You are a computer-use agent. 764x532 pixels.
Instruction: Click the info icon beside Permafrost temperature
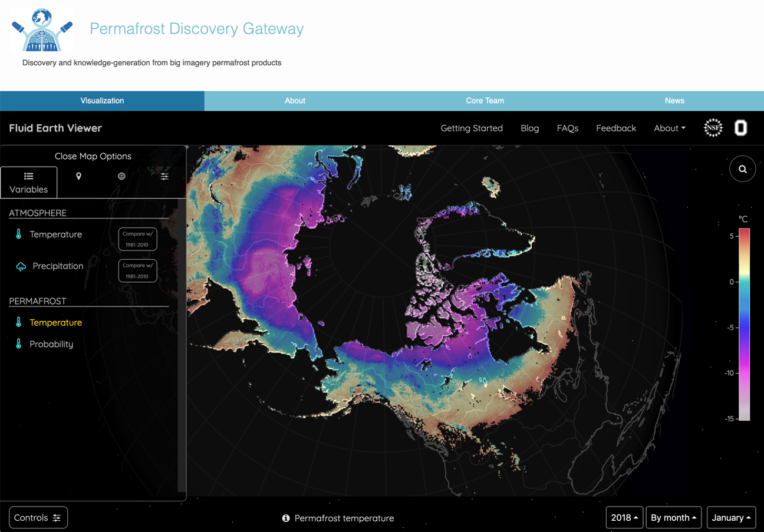tap(286, 518)
